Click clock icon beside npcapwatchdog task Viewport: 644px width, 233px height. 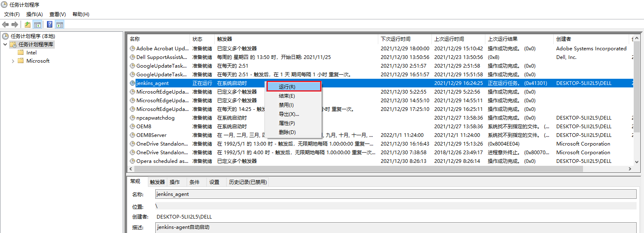click(x=132, y=118)
